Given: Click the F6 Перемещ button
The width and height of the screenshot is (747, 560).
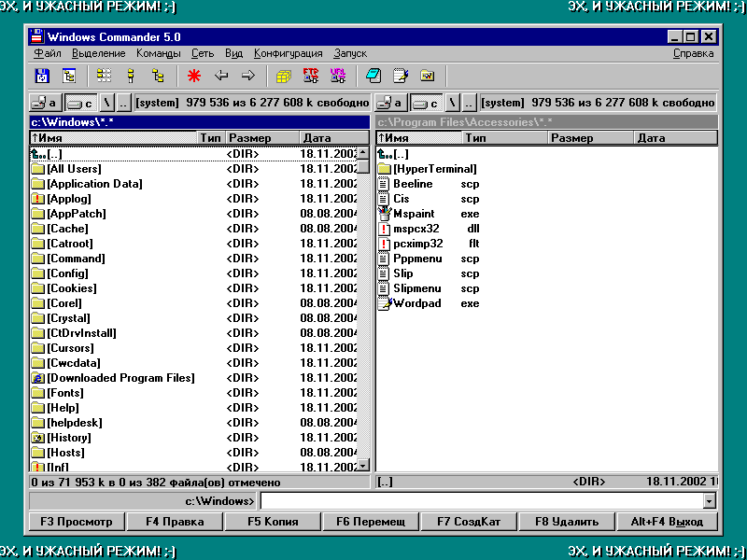Looking at the screenshot, I should (x=371, y=522).
